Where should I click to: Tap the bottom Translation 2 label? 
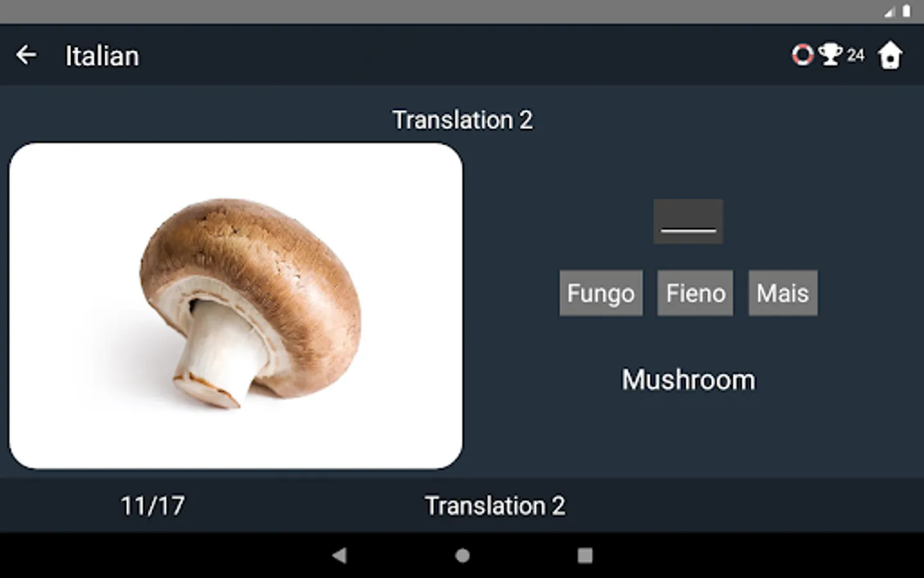point(495,506)
